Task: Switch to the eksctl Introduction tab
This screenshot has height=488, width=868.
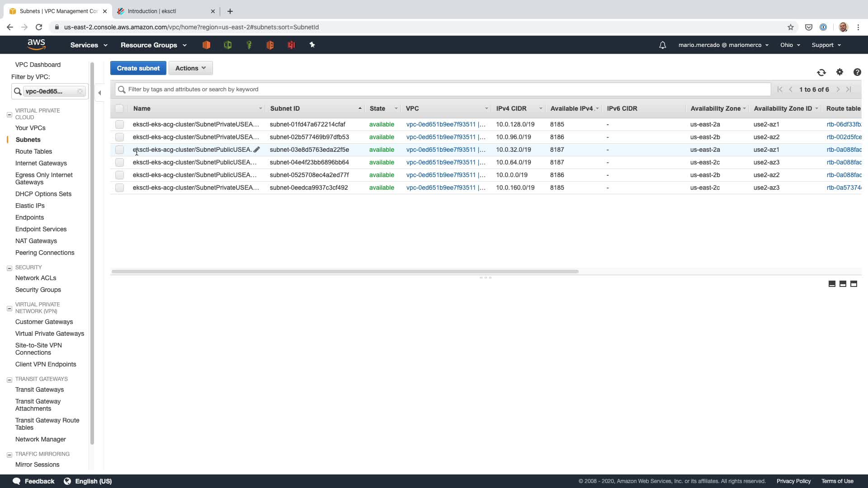Action: coord(152,11)
